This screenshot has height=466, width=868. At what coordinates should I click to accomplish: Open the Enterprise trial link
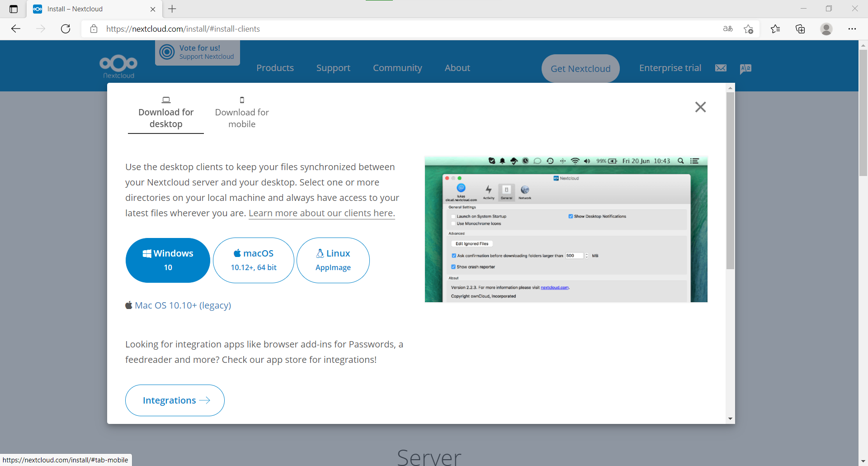click(670, 68)
